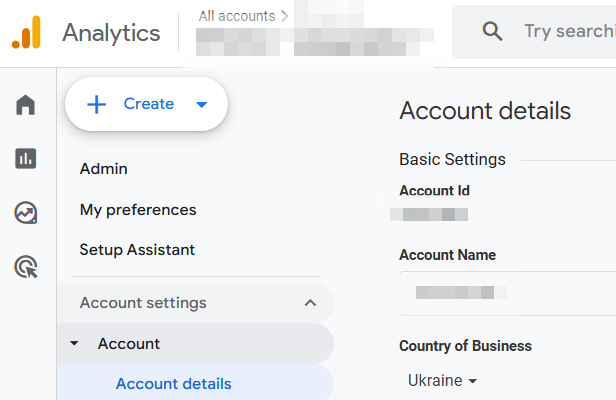The height and width of the screenshot is (400, 616).
Task: Select Account details in sidebar
Action: [x=174, y=384]
